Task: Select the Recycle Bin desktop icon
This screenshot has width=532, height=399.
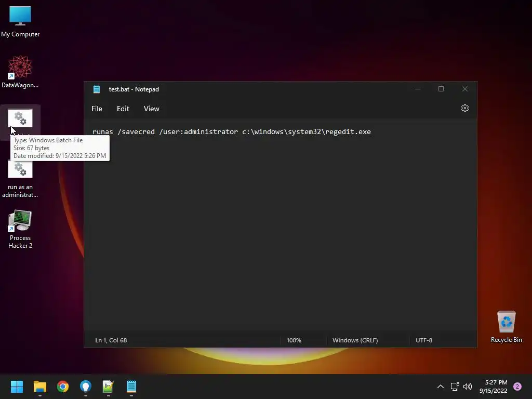Action: pos(506,327)
